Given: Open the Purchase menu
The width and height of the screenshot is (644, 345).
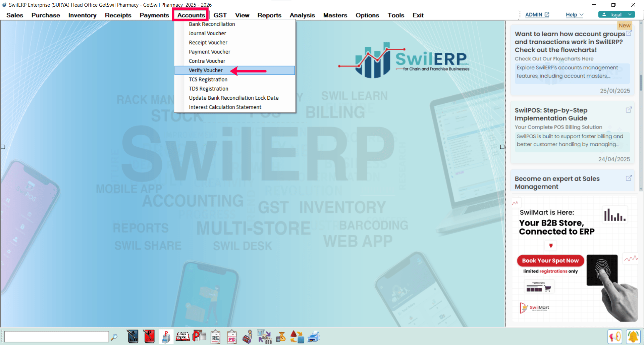Looking at the screenshot, I should 46,15.
